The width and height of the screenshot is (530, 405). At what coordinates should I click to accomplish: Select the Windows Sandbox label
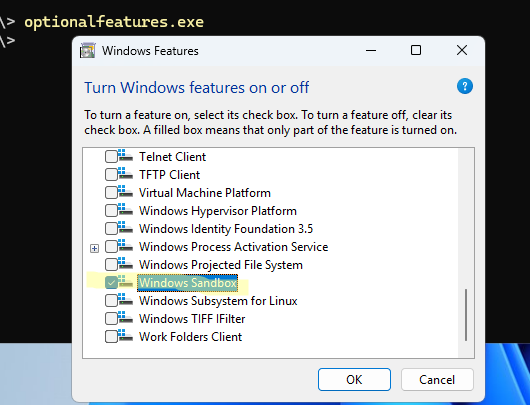[188, 283]
